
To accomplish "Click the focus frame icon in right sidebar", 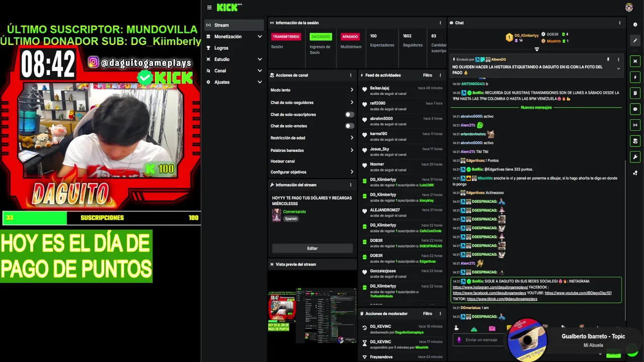I will point(635,61).
